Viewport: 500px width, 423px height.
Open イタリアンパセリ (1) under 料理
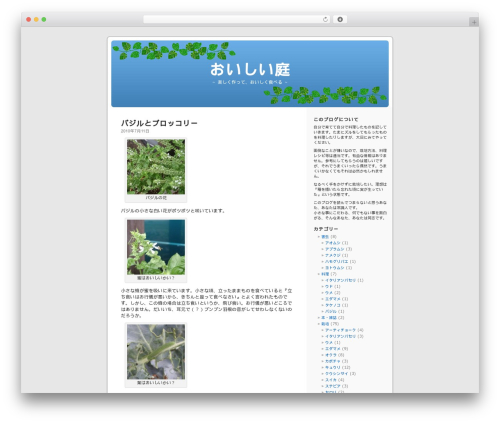[340, 280]
